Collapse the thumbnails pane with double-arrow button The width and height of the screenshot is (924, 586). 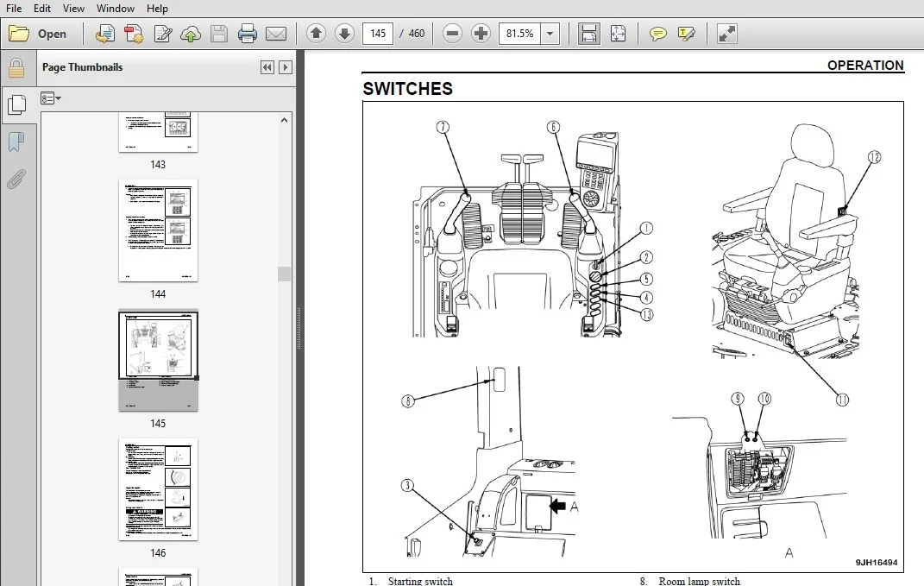pos(267,67)
